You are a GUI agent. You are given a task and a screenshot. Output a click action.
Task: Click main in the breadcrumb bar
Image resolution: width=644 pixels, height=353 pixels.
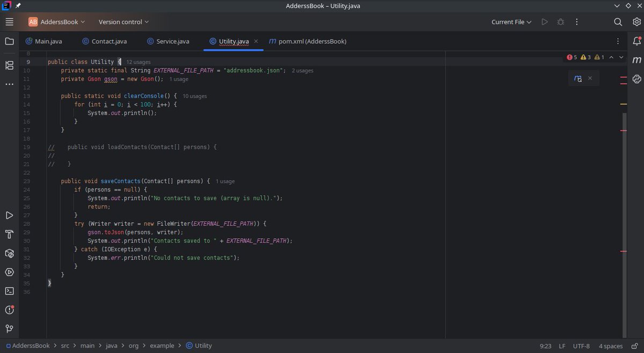[87, 346]
